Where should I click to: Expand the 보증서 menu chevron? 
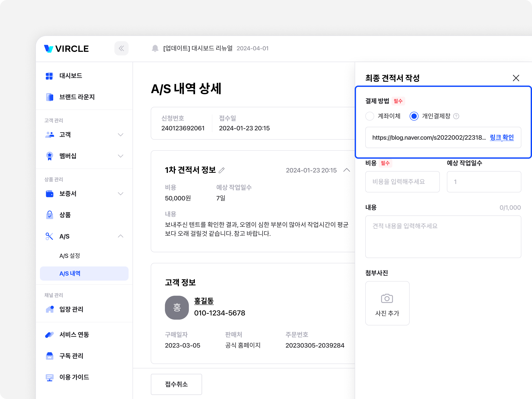[121, 194]
